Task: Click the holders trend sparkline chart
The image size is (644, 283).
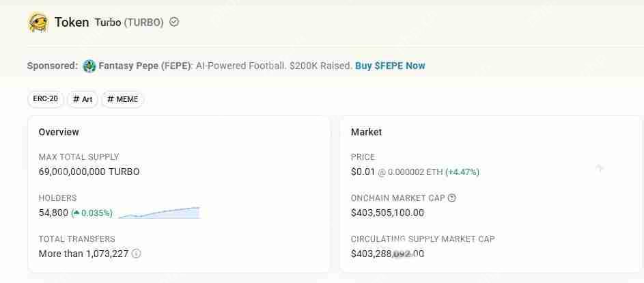Action: (x=159, y=213)
